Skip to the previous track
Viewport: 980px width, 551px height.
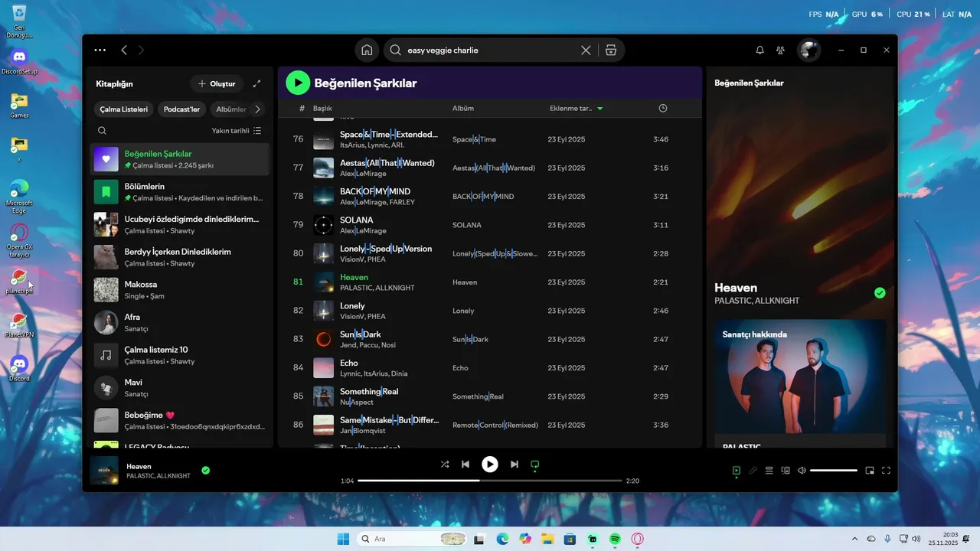(465, 465)
